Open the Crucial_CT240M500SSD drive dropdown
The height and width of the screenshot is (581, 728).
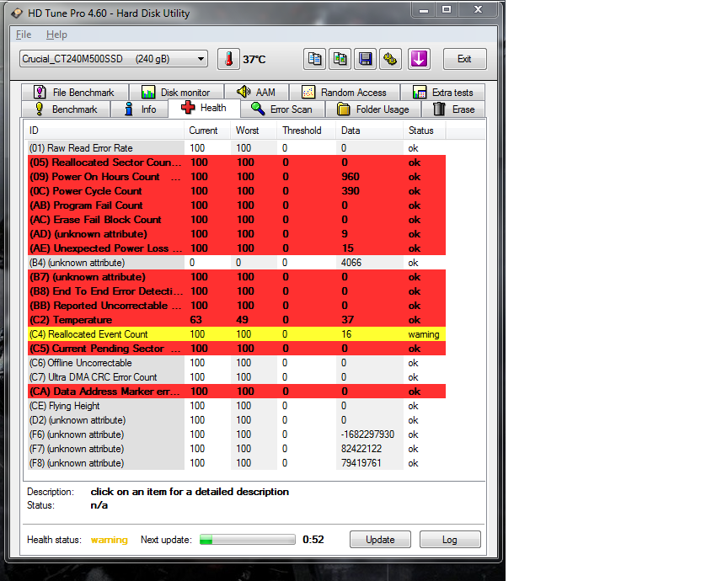point(113,59)
